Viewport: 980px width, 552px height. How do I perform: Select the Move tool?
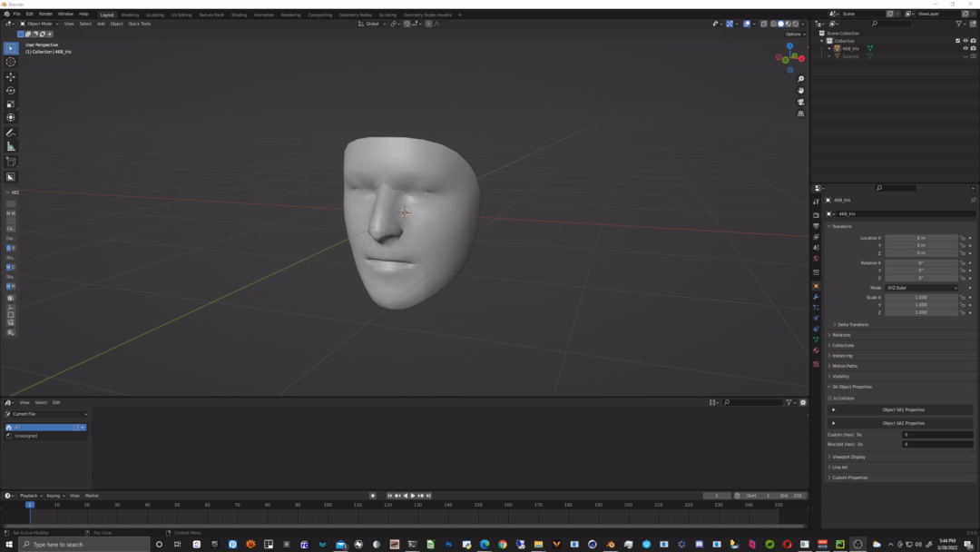(x=11, y=77)
